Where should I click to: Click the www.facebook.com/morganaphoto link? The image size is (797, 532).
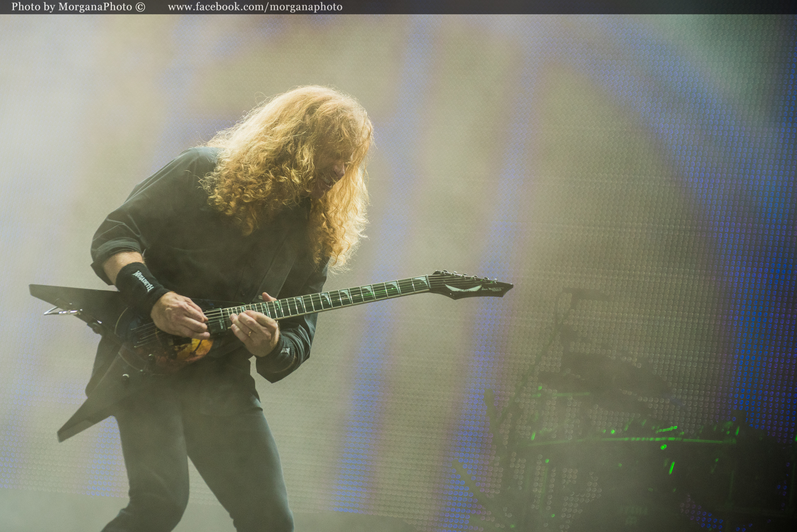coord(255,7)
